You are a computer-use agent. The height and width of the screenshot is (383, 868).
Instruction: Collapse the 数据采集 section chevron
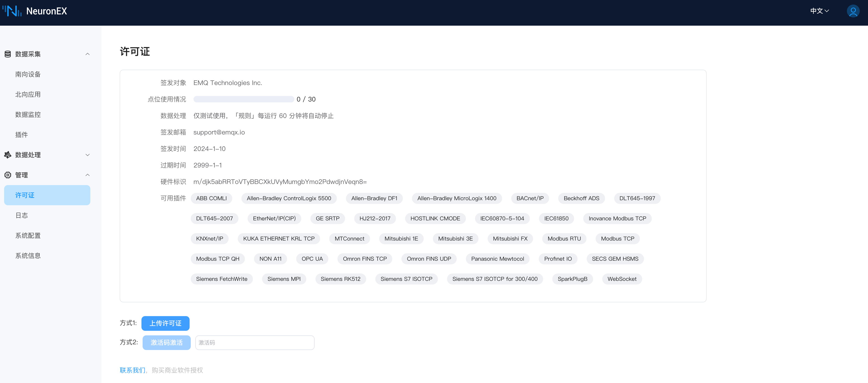click(88, 54)
